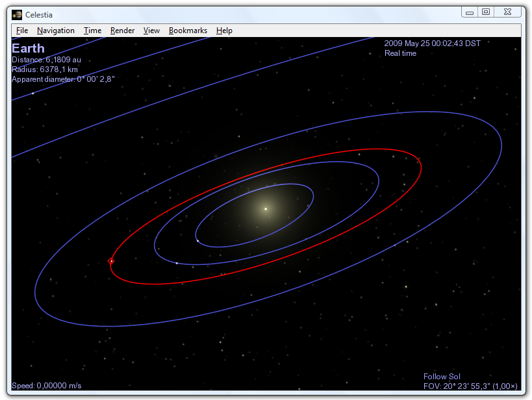Open the File menu
Image resolution: width=532 pixels, height=400 pixels.
22,31
